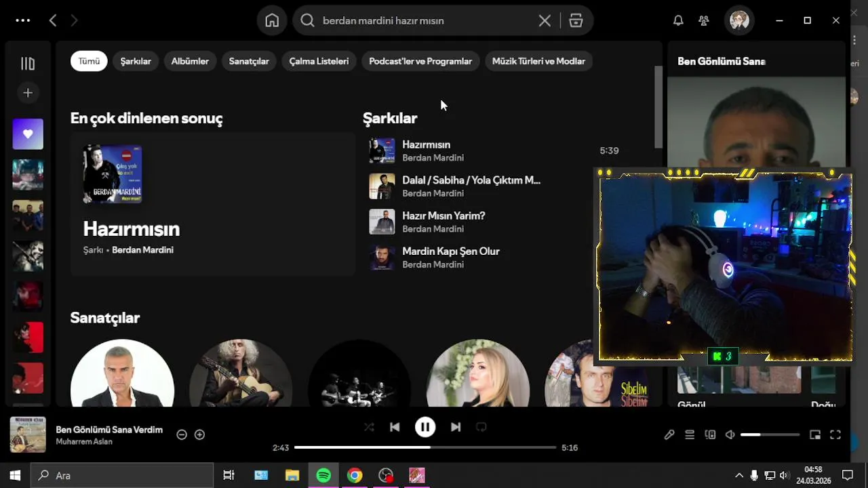Set the Spotify volume slider
868x488 pixels.
pyautogui.click(x=770, y=434)
